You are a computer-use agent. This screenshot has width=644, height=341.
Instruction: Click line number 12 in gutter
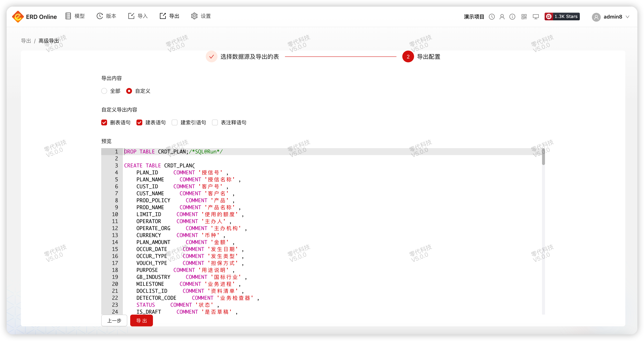115,228
